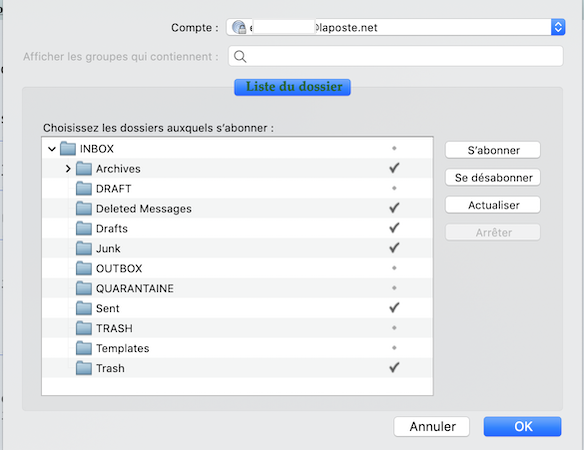Toggle subscription dot for OUTBOX
Image resolution: width=584 pixels, height=450 pixels.
coord(394,268)
